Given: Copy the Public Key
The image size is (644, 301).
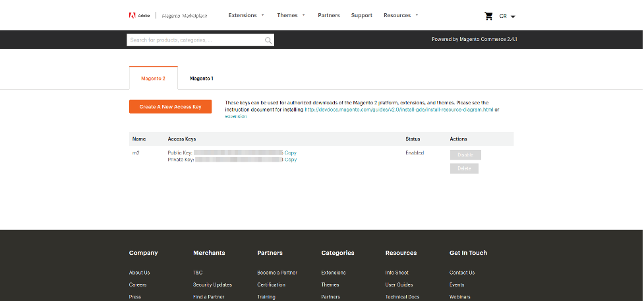Looking at the screenshot, I should [290, 153].
